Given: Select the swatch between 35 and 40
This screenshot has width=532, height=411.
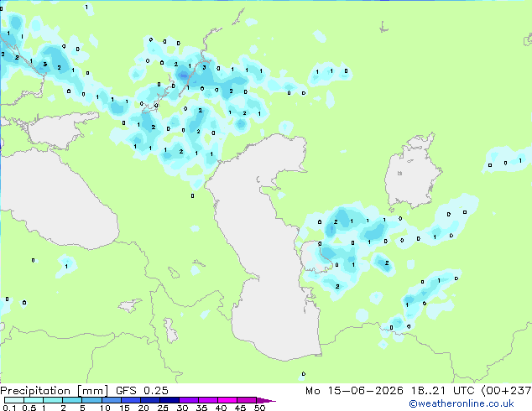Looking at the screenshot, I should [207, 400].
